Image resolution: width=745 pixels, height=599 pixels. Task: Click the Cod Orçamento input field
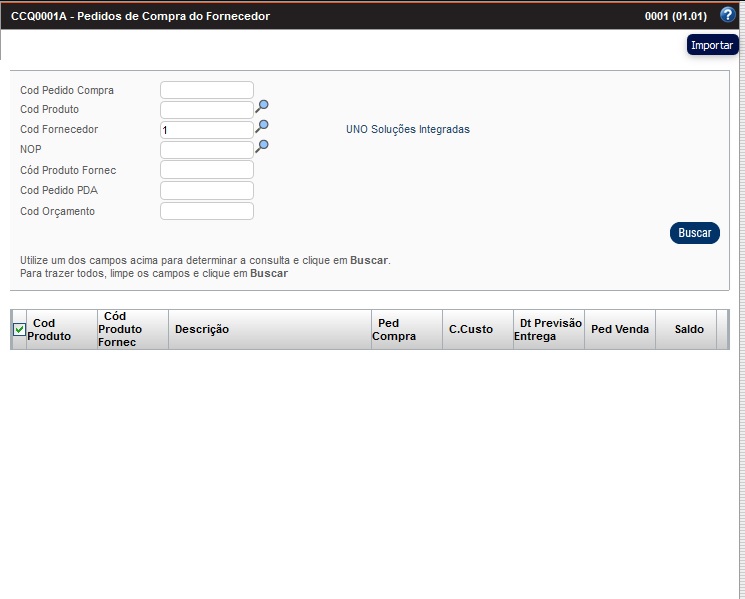207,211
